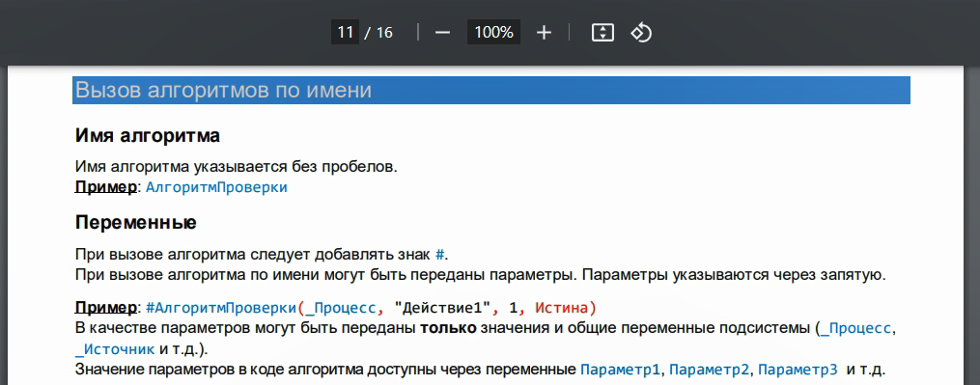980x385 pixels.
Task: Click the bold word "только"
Action: (447, 328)
